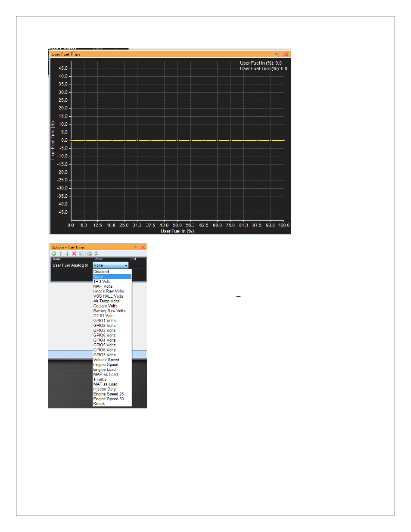Open the User Fuel Analog In combo box

(x=111, y=265)
